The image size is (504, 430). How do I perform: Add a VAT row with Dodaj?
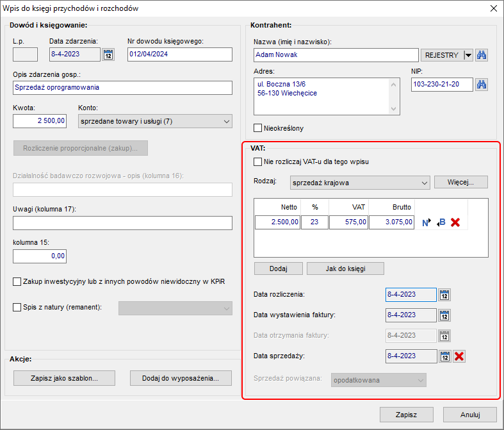pos(279,269)
